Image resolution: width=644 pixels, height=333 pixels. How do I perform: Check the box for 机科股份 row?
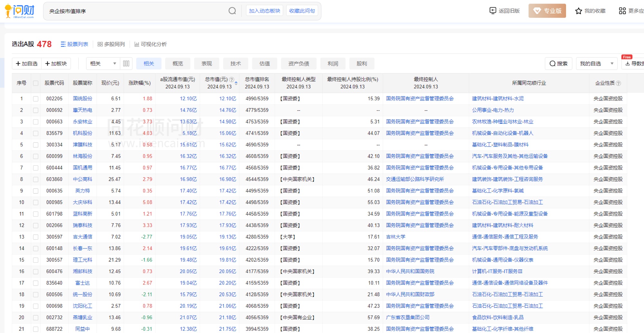[x=36, y=133]
